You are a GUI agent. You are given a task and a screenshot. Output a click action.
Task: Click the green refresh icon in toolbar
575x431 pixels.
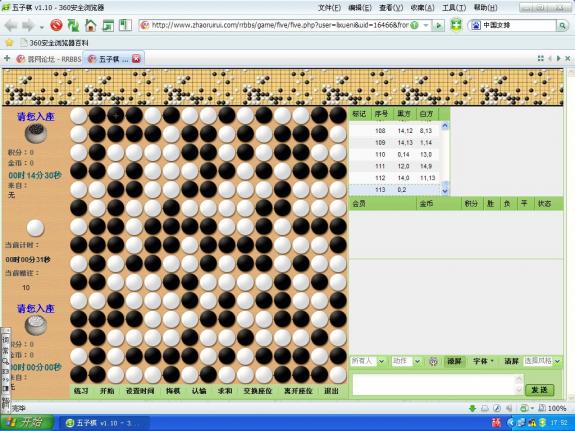(x=73, y=25)
